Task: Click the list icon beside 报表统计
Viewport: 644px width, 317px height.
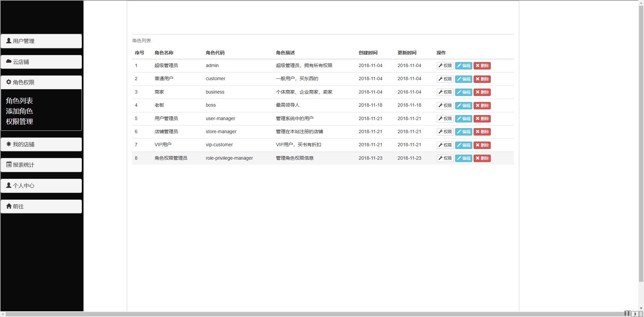Action: (9, 165)
